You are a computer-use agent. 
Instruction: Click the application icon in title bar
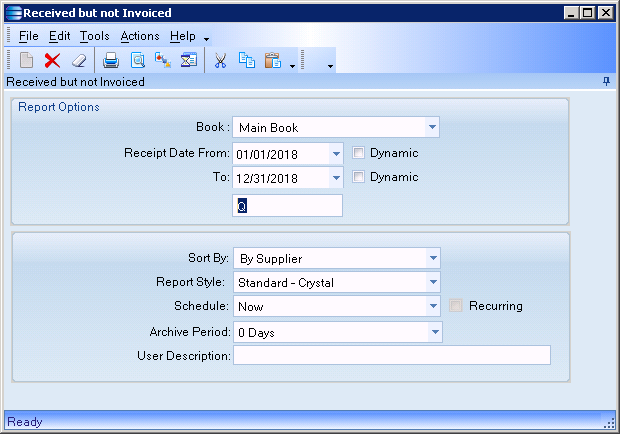(x=13, y=13)
